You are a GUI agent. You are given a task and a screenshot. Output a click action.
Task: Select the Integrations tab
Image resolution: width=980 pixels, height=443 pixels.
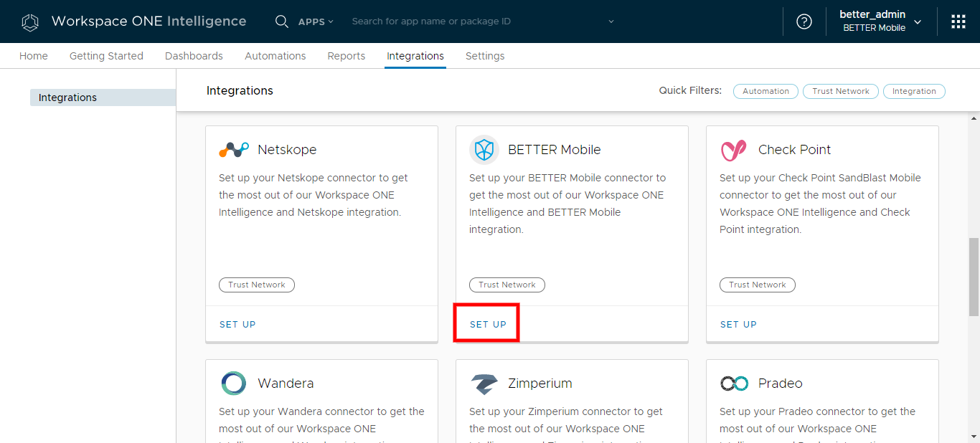click(x=415, y=56)
